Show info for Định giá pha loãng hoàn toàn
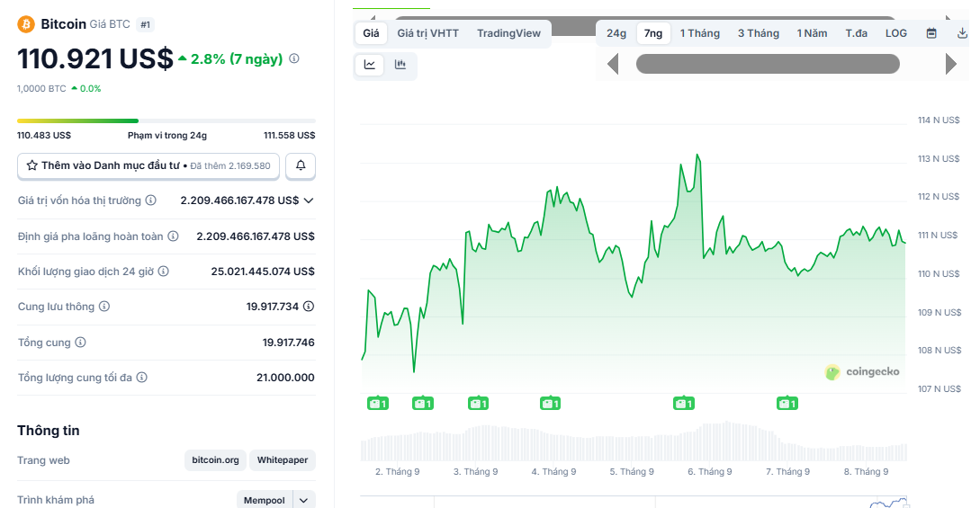Viewport: 980px width, 508px height. pyautogui.click(x=173, y=236)
